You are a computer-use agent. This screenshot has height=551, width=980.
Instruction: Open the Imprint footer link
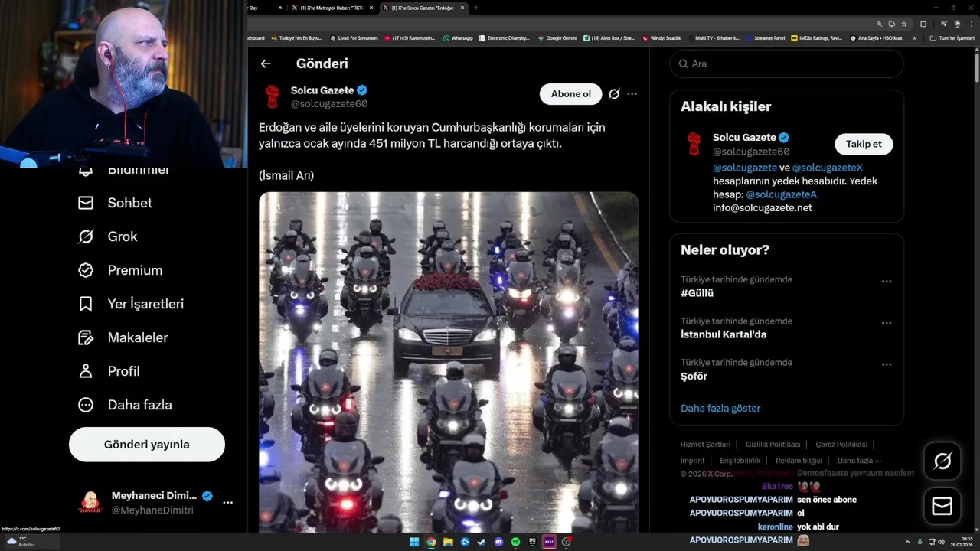pos(692,461)
